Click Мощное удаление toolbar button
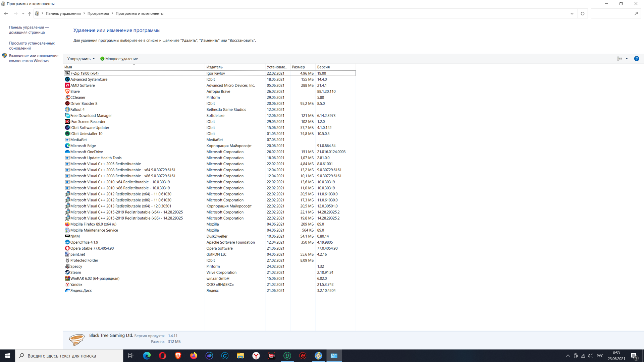Viewport: 644px width, 362px height. 119,59
